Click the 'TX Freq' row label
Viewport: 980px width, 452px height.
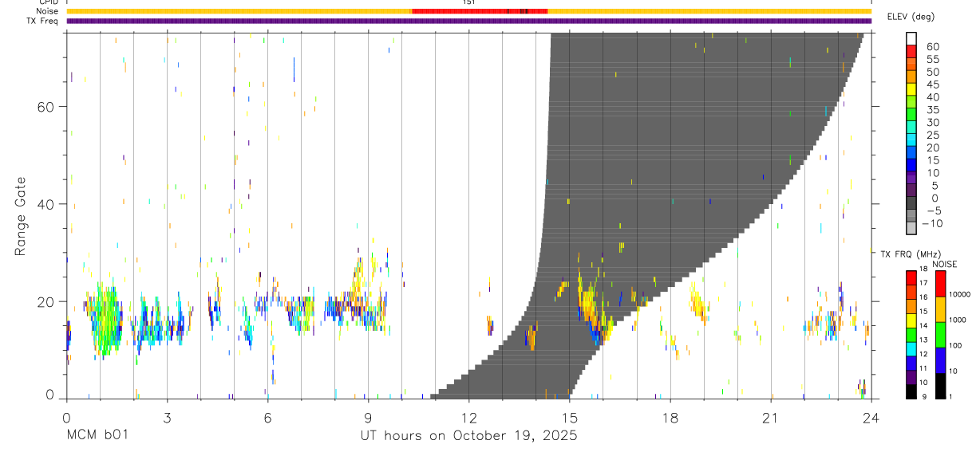click(x=42, y=21)
